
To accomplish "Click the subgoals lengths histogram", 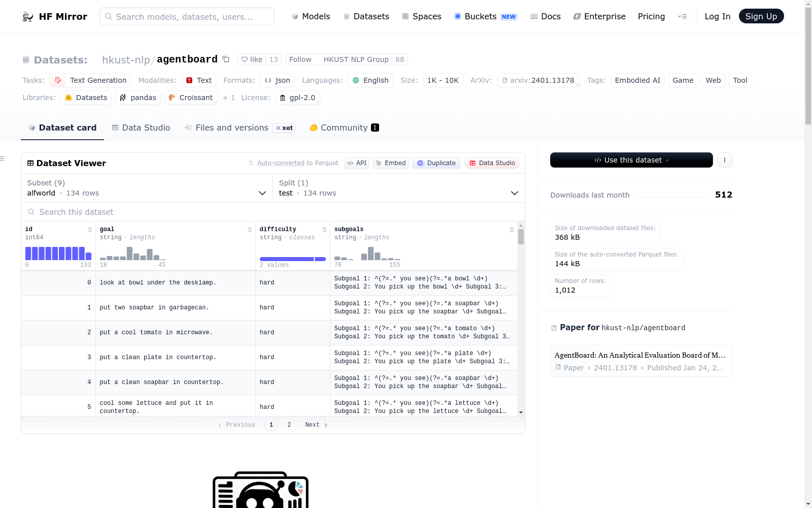I will (x=367, y=253).
